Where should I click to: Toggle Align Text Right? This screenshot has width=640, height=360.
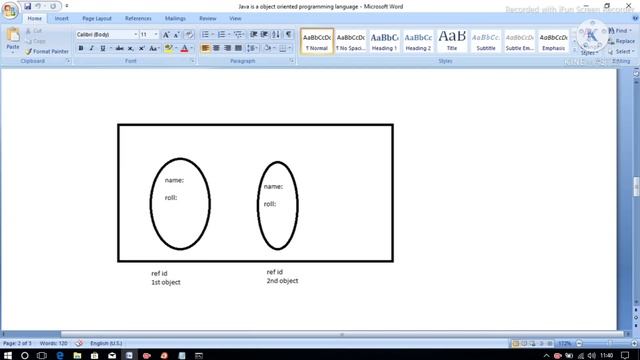tap(227, 48)
